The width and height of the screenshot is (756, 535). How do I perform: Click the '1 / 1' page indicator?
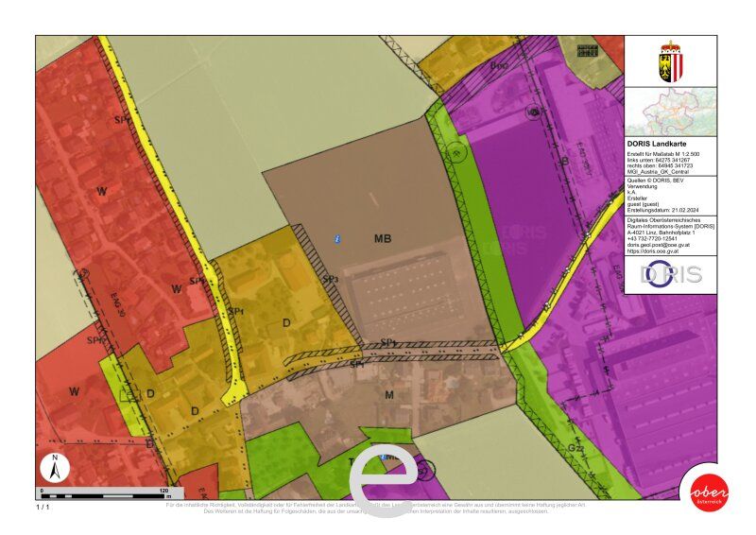(x=43, y=507)
